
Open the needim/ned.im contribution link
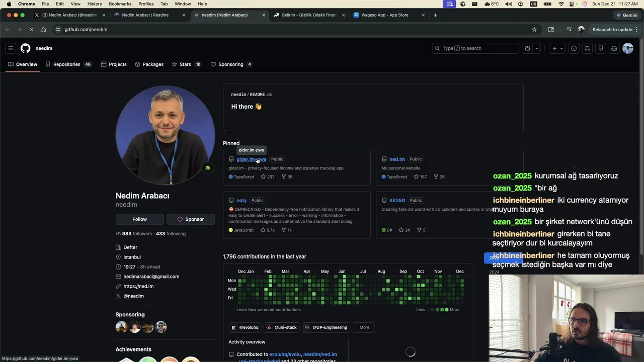(x=320, y=354)
